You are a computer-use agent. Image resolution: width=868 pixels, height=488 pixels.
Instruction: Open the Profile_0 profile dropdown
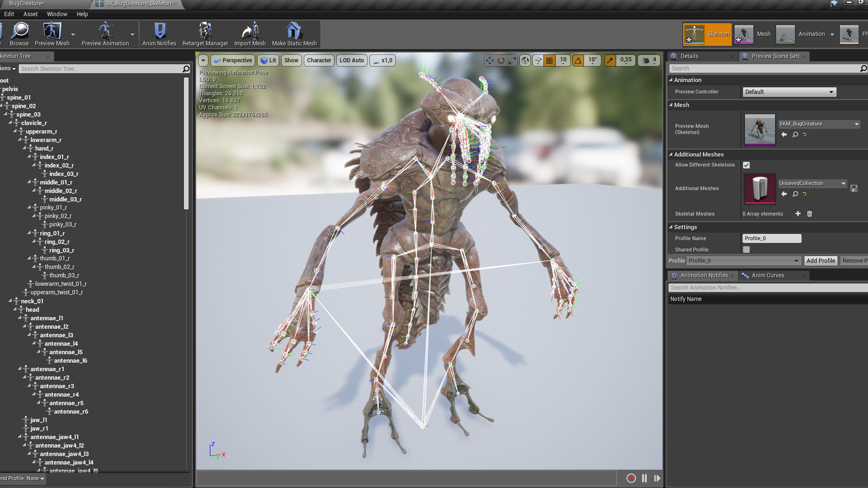coord(744,261)
